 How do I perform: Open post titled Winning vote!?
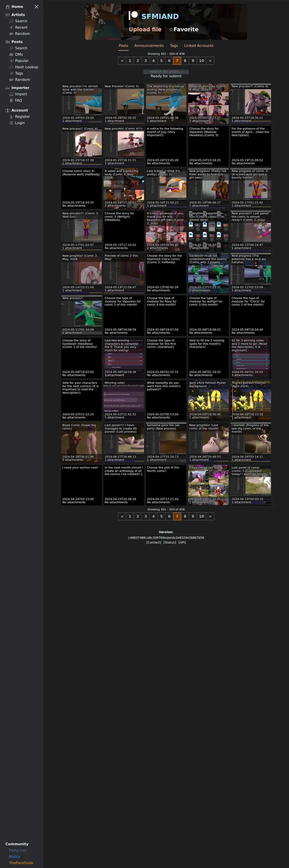pos(124,400)
